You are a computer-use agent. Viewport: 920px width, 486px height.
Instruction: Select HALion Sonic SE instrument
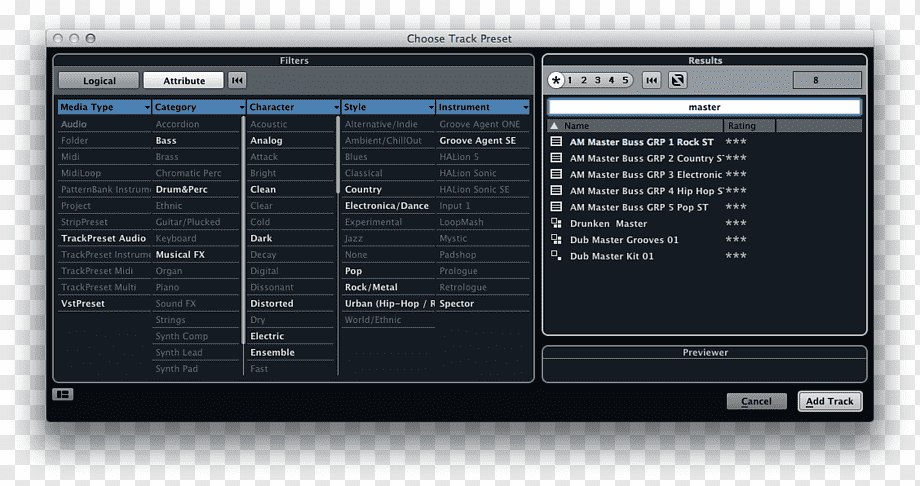pos(474,190)
